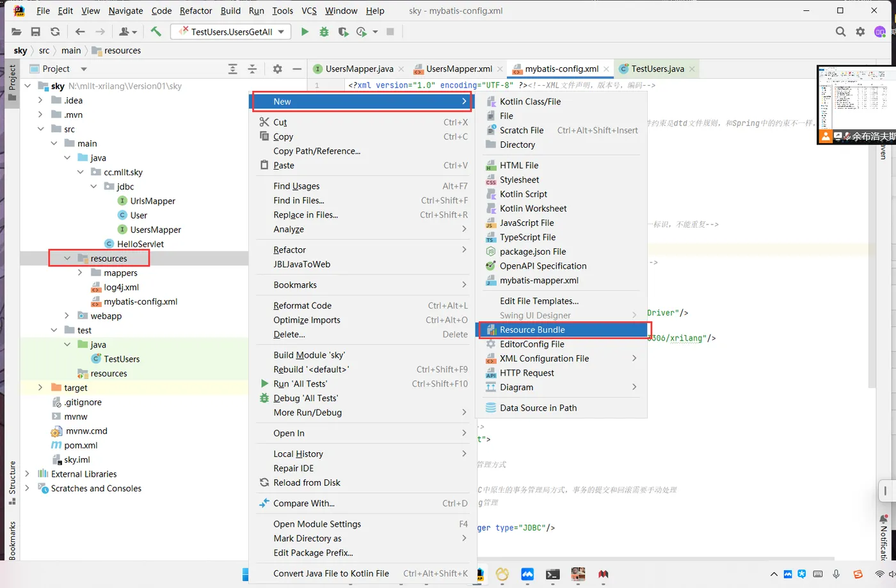The image size is (896, 588).
Task: Select Stylesheet in New submenu
Action: pyautogui.click(x=561, y=180)
